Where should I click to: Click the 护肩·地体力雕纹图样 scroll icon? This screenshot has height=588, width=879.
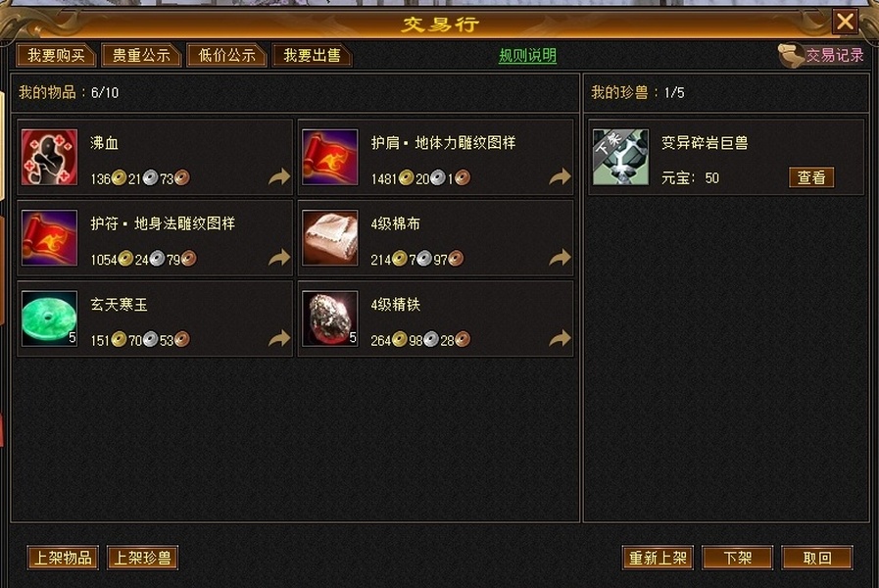tap(329, 157)
